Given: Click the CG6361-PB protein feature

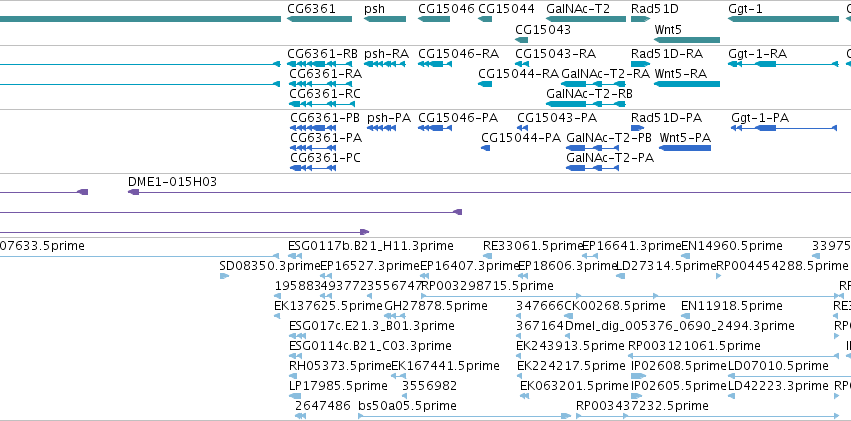Looking at the screenshot, I should (313, 128).
